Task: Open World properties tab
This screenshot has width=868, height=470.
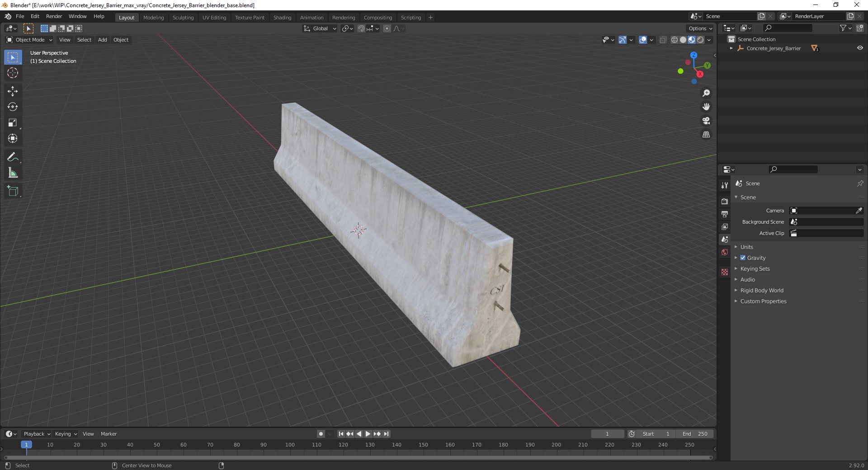Action: coord(725,252)
